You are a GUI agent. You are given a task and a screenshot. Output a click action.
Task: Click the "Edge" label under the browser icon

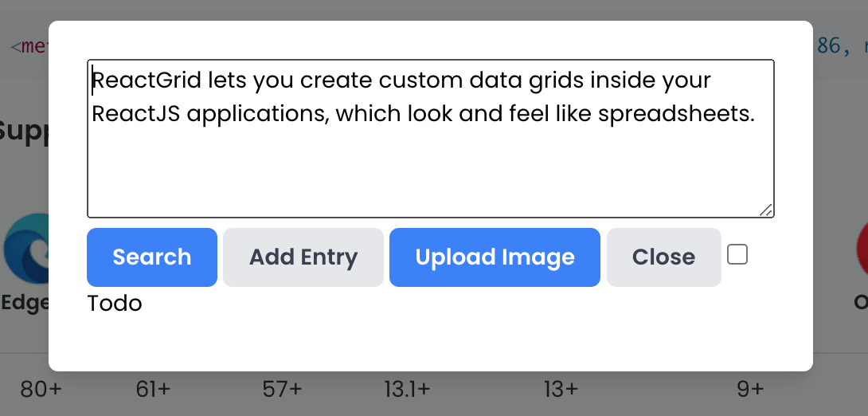click(24, 303)
